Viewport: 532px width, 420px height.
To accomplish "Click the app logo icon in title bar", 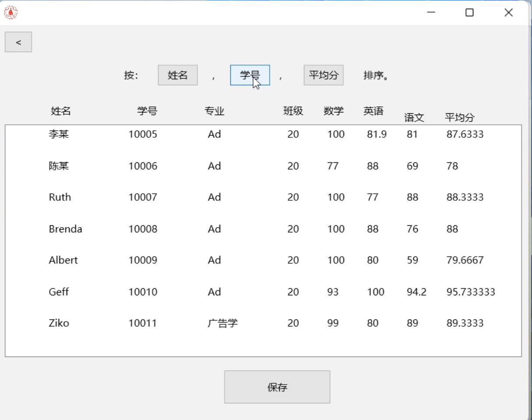I will tap(11, 13).
